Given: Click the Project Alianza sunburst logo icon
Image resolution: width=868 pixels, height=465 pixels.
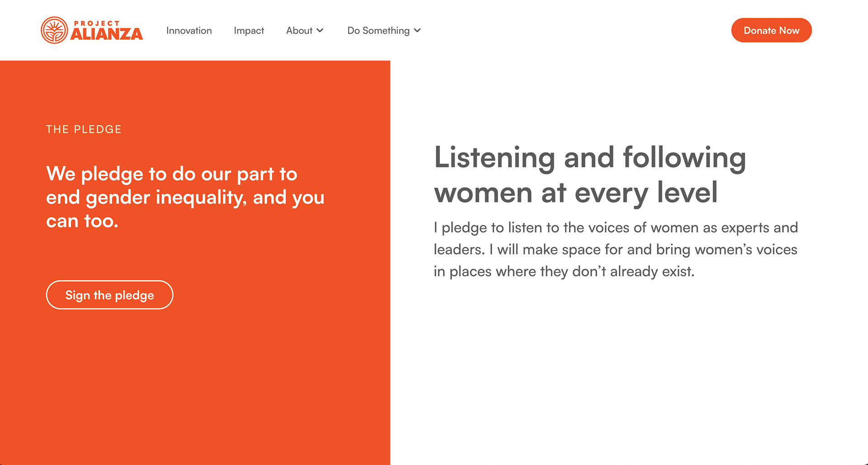Looking at the screenshot, I should pos(54,30).
